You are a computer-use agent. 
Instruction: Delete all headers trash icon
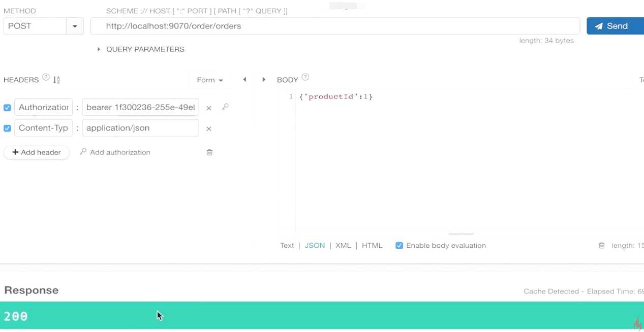pyautogui.click(x=209, y=152)
